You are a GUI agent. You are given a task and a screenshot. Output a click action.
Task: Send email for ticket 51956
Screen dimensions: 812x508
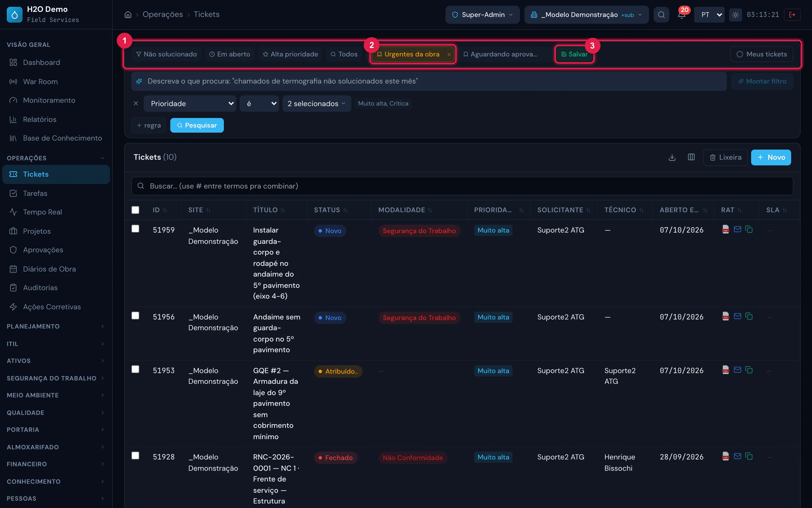pos(737,316)
